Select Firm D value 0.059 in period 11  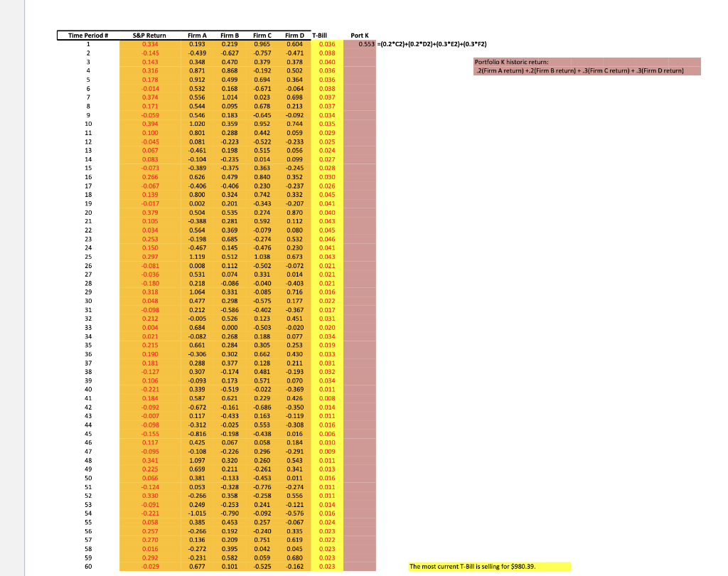click(294, 132)
